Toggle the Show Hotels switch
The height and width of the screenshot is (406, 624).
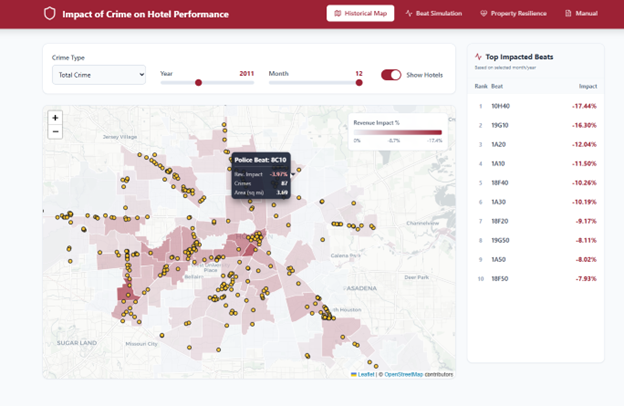(x=391, y=75)
